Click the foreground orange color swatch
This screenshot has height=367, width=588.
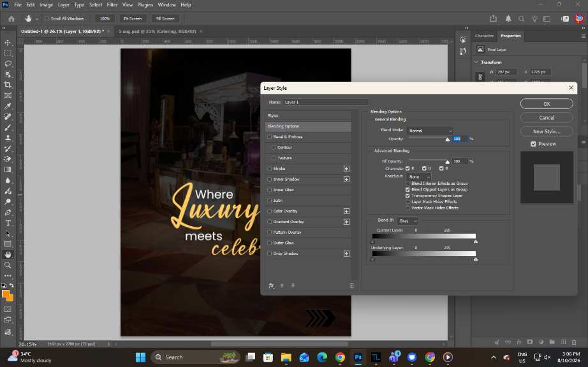click(x=5, y=294)
